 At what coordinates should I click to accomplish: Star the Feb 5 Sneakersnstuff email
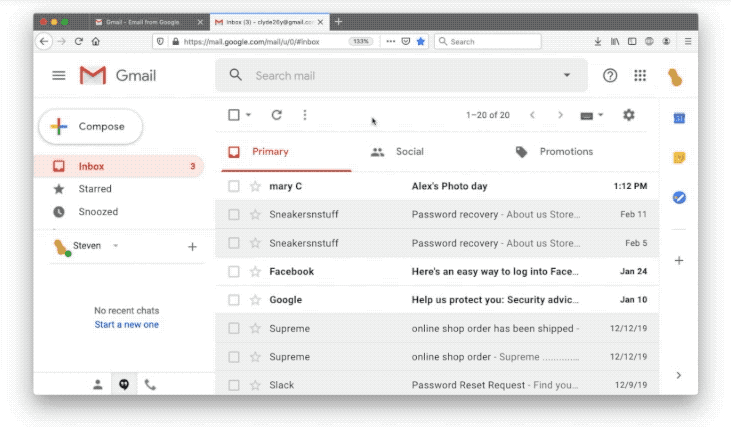[x=255, y=243]
